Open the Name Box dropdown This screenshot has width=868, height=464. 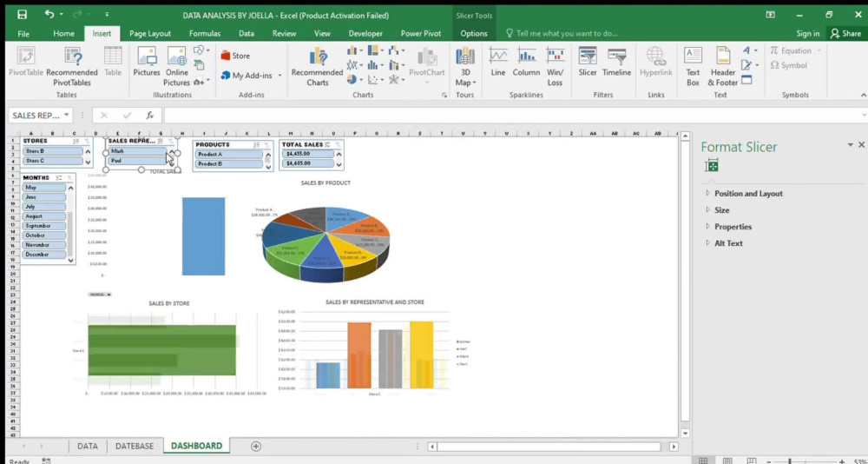pyautogui.click(x=67, y=115)
